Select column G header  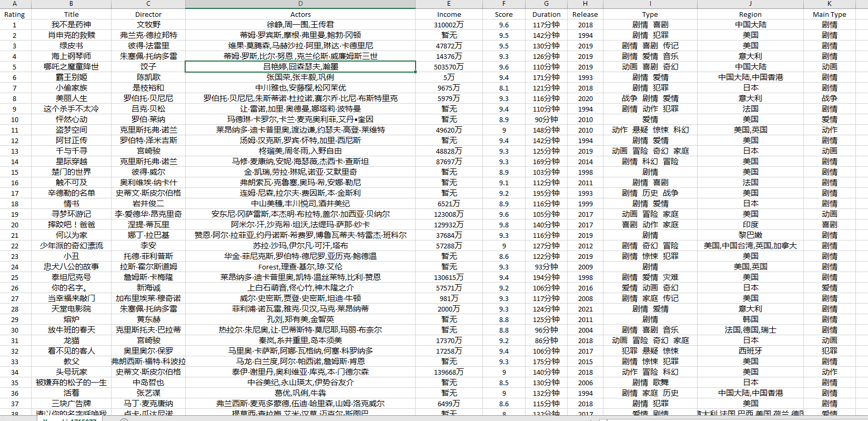point(546,4)
